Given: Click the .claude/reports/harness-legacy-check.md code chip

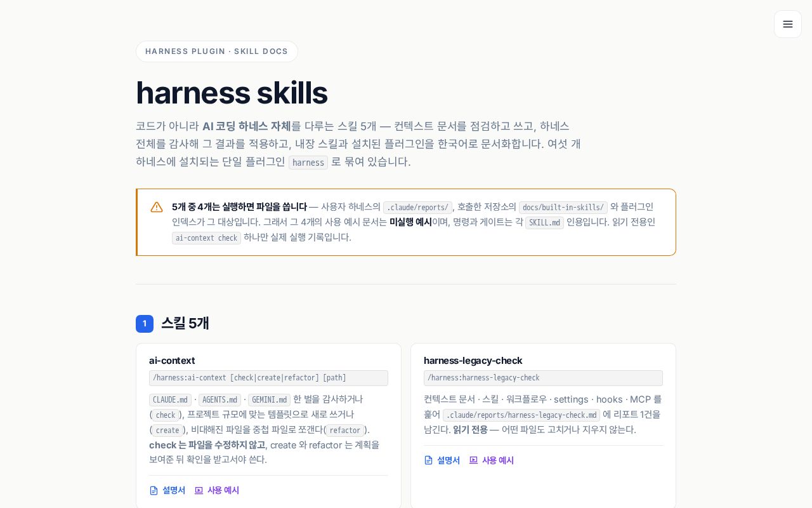Looking at the screenshot, I should [x=521, y=415].
